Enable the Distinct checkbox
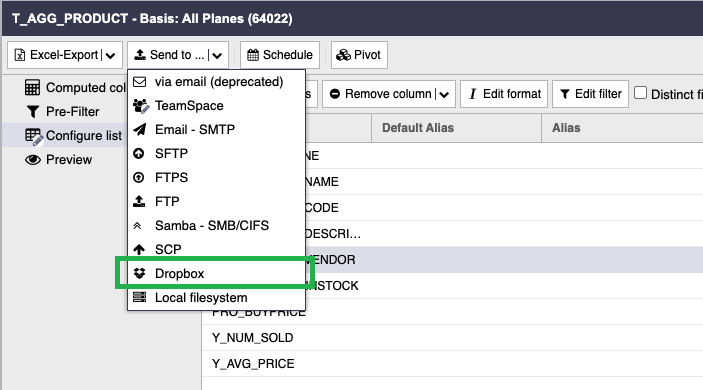Viewport: 703px width, 390px height. 641,93
